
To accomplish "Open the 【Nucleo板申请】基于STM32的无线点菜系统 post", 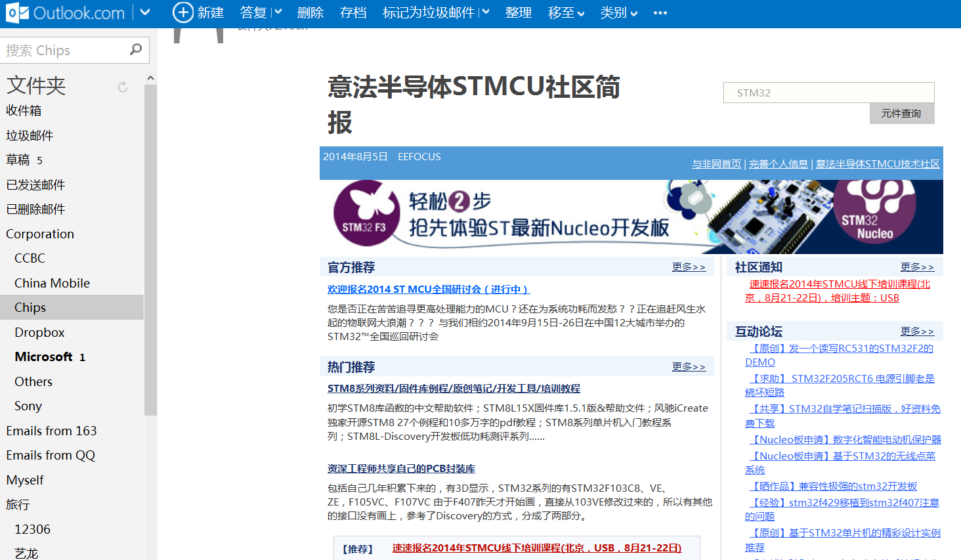I will (x=840, y=463).
